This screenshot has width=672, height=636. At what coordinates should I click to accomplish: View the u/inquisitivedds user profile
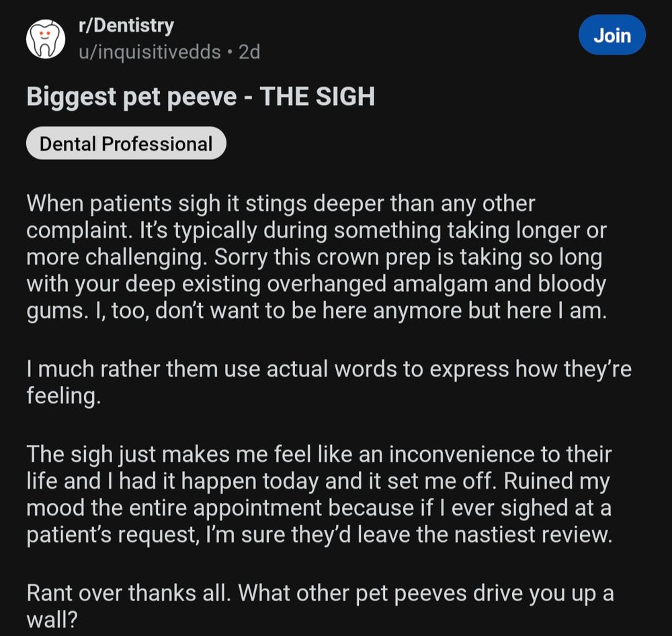tap(150, 52)
